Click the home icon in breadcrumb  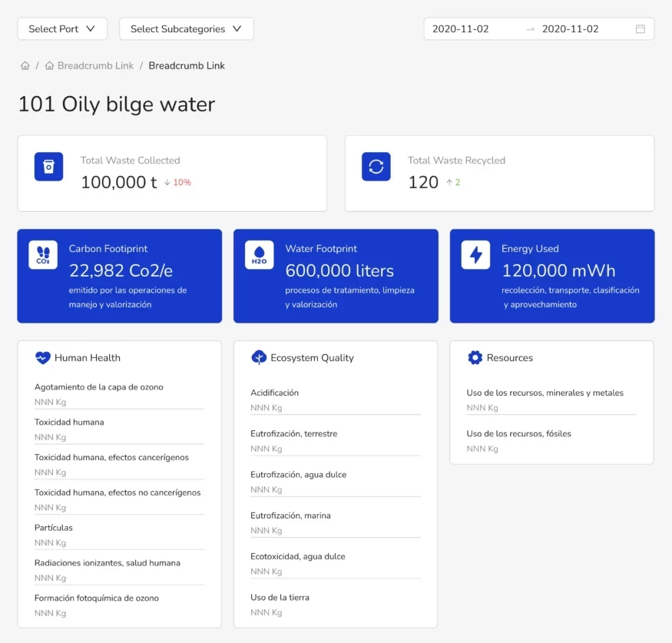coord(25,66)
